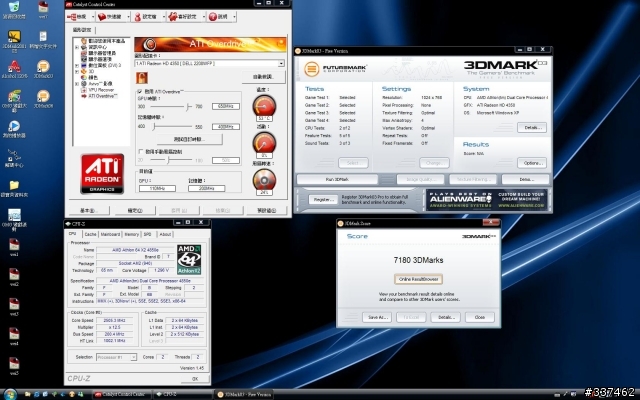Open the Preferences toolbar dropdown arrow
Screen dimensions: 640x400
(x=203, y=17)
